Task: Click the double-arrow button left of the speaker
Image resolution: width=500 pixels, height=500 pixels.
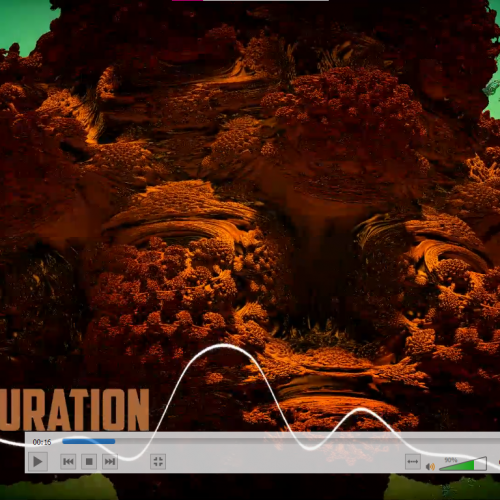Action: pos(413,462)
